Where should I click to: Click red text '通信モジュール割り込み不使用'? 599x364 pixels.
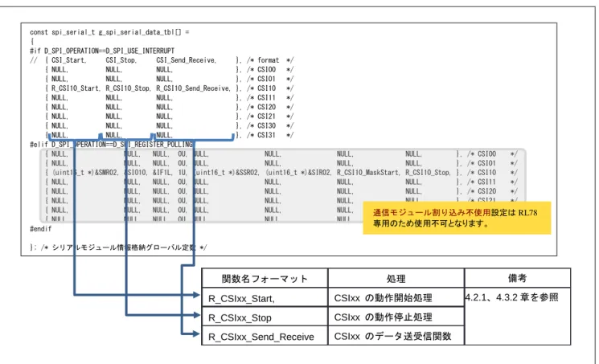click(432, 213)
